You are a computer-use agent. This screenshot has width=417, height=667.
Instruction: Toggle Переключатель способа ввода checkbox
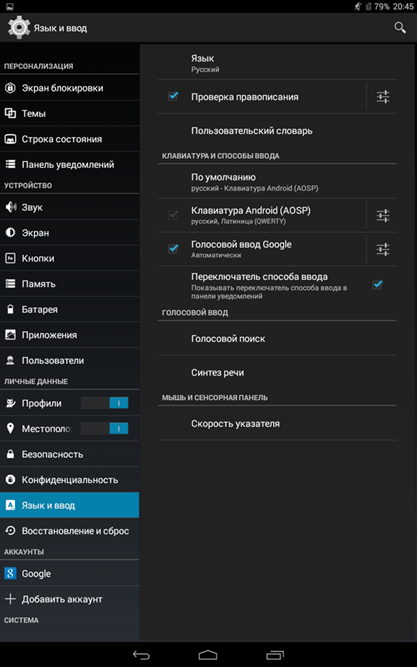(377, 285)
